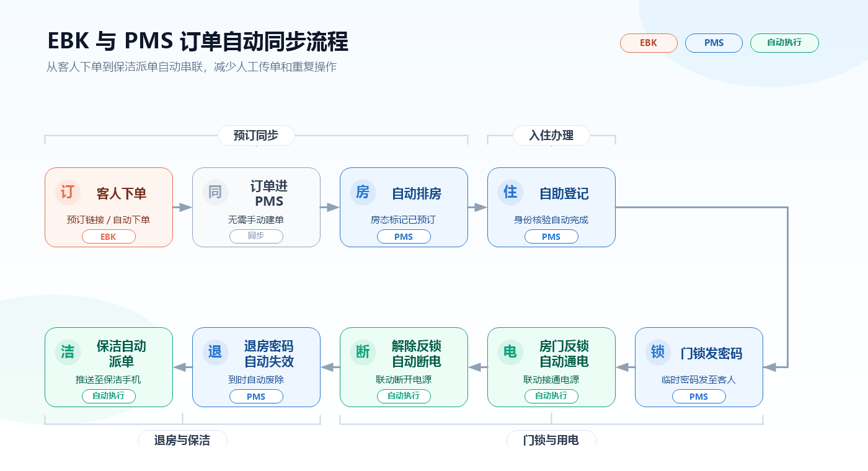Image resolution: width=868 pixels, height=471 pixels.
Task: Click the subtitle 从客人下单到保洁派单自动串联
Action: [x=125, y=66]
